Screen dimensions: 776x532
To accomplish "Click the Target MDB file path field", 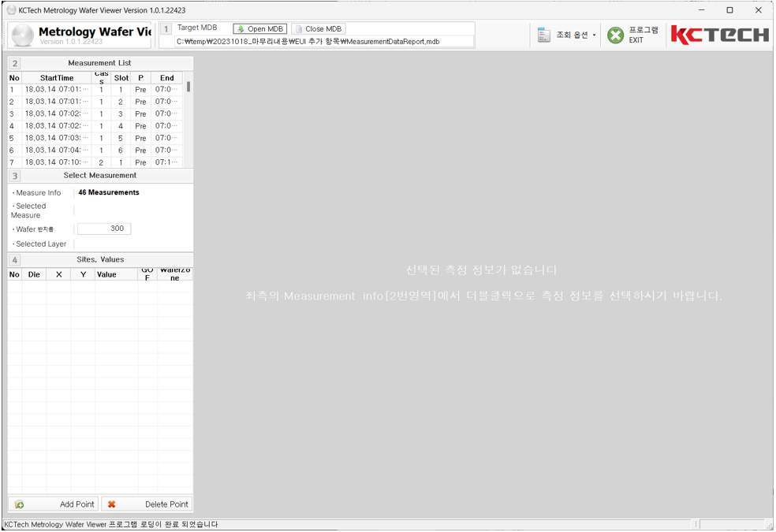I will pos(323,42).
